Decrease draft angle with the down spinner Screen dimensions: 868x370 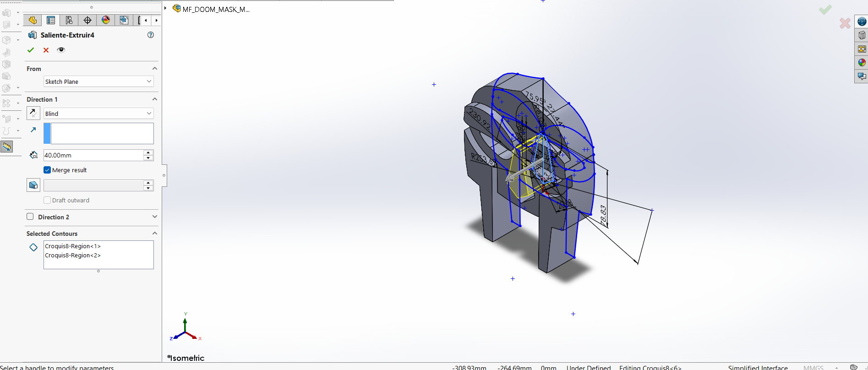tap(148, 188)
